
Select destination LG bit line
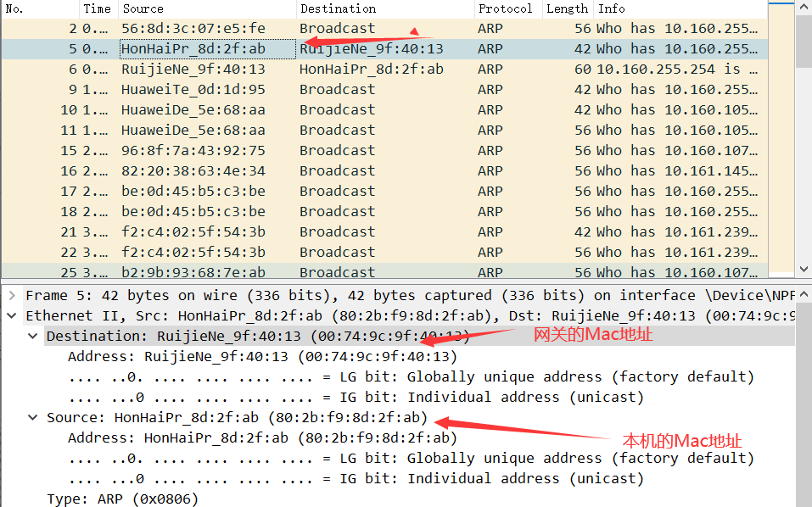click(412, 376)
